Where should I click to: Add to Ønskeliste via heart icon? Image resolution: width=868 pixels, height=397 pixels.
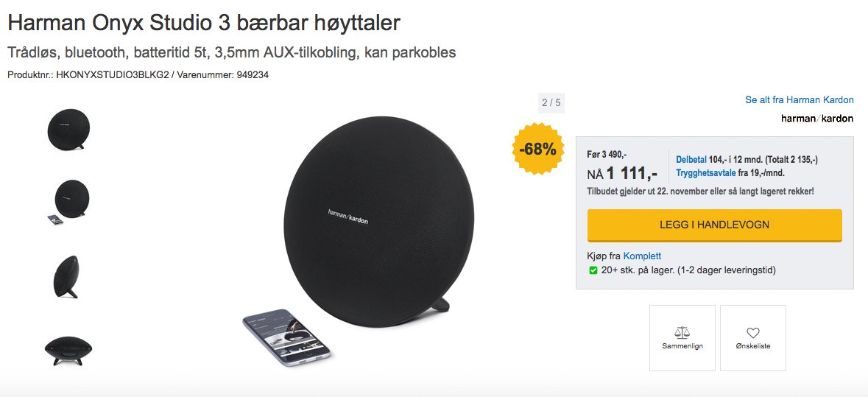tap(753, 332)
